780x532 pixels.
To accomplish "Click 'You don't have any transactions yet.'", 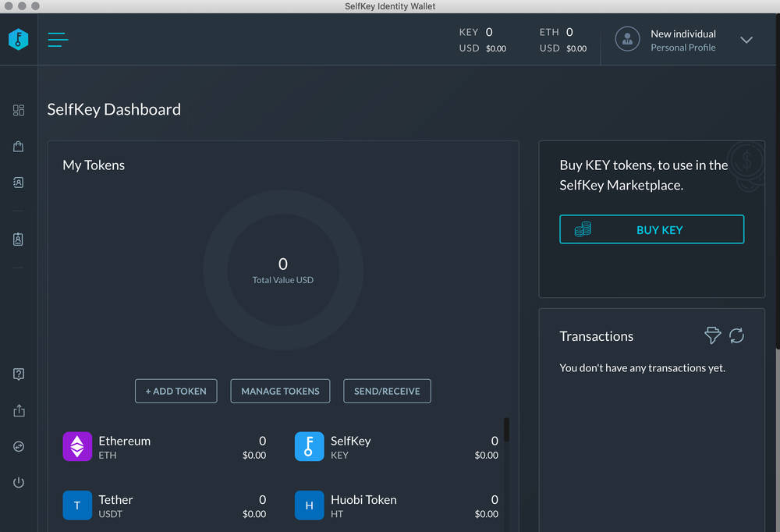I will coord(642,367).
